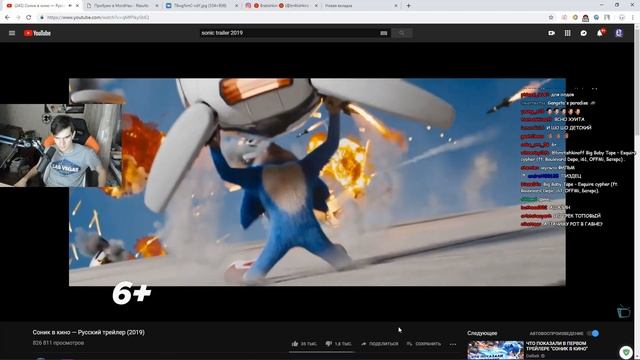
Task: Open 'ЧТО ПОКАЗАЛИ В ПЕРВОМ ТРЕЙЛЕРЕ' video title
Action: [x=557, y=346]
